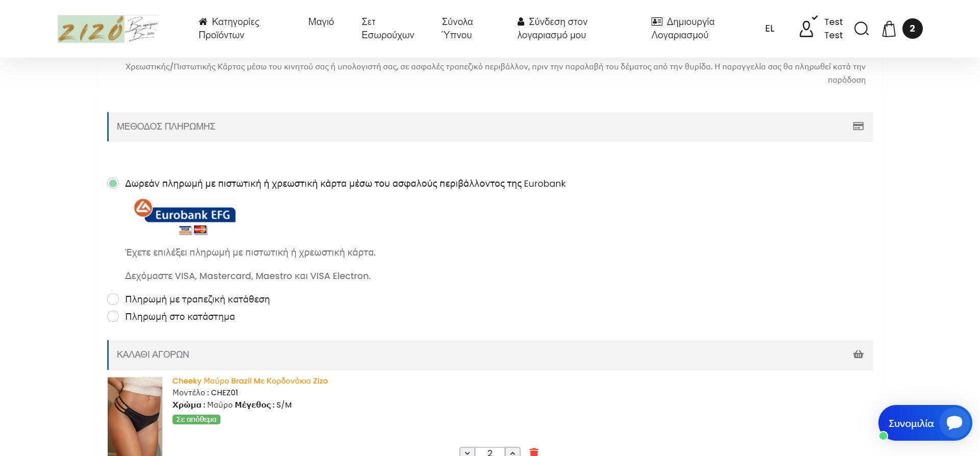The height and width of the screenshot is (456, 980).
Task: Click the user account icon
Action: pos(806,29)
